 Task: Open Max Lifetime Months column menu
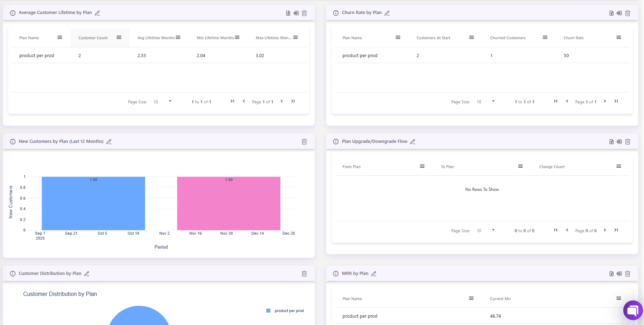(x=295, y=37)
